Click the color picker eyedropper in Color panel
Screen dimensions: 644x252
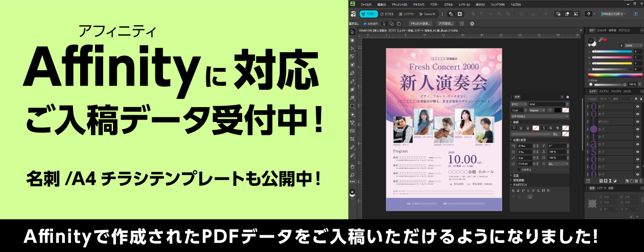[x=600, y=40]
